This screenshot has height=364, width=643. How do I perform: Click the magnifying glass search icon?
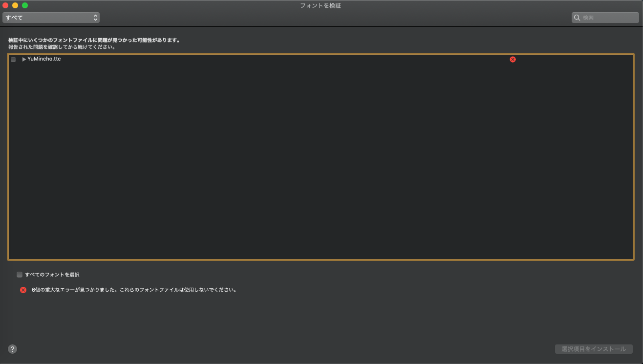click(577, 18)
